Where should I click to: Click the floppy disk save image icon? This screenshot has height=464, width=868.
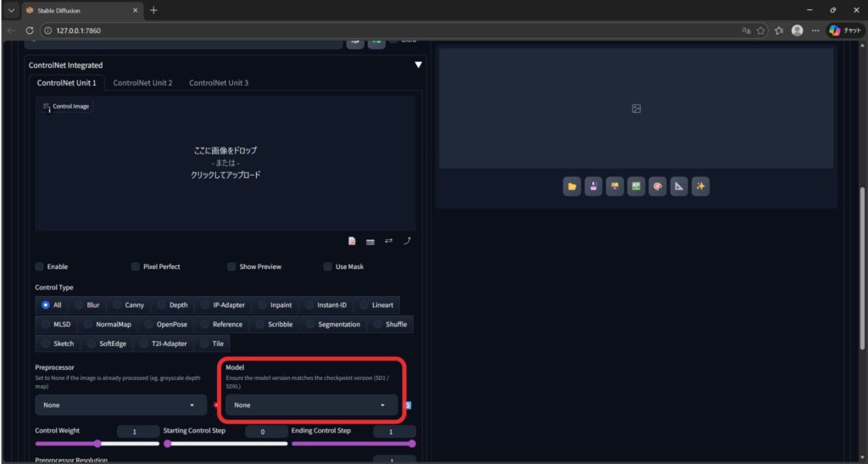click(x=594, y=187)
